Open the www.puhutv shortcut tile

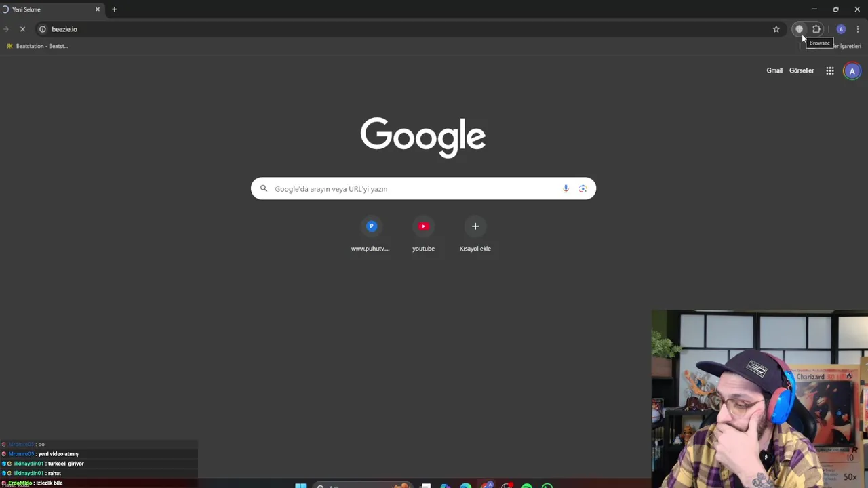pos(371,235)
